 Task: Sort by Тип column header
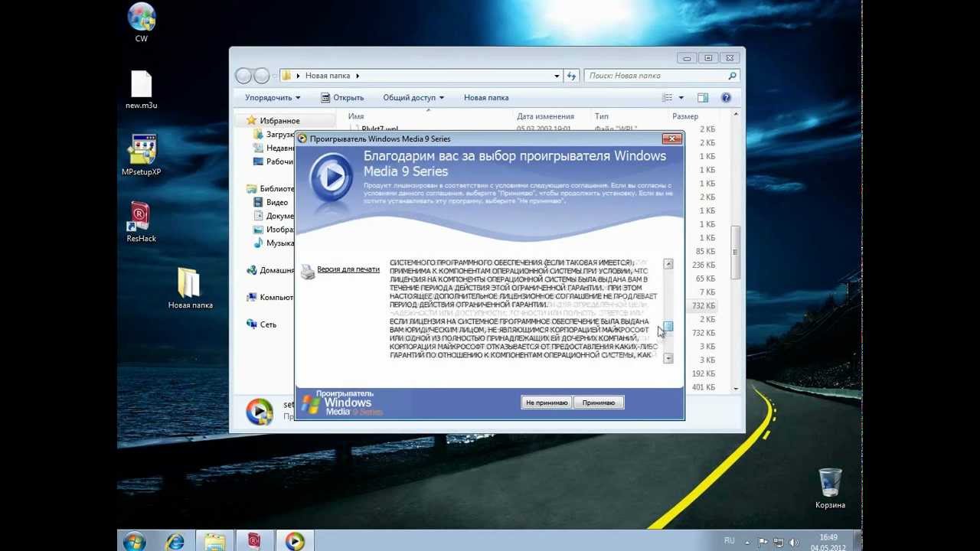tap(602, 116)
